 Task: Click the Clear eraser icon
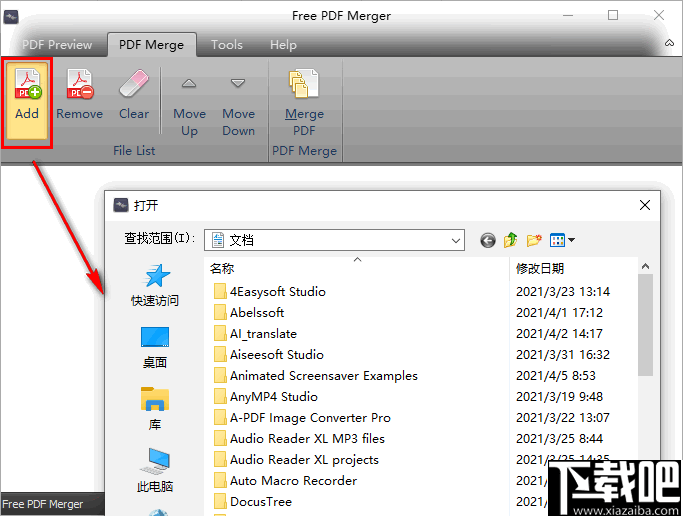(x=134, y=83)
